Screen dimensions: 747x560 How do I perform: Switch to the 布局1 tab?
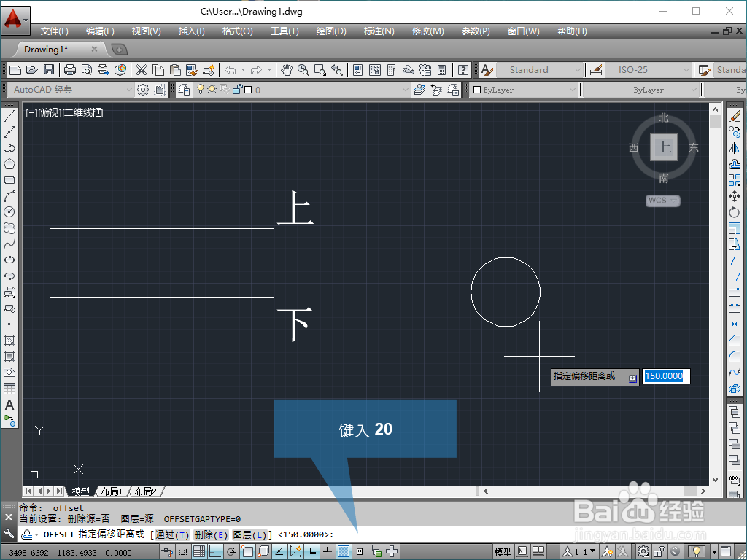(112, 491)
